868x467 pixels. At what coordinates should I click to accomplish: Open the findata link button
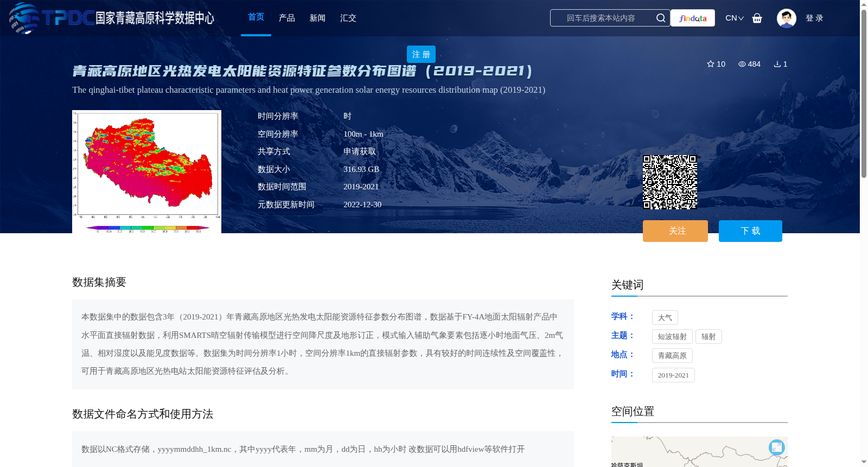click(693, 18)
